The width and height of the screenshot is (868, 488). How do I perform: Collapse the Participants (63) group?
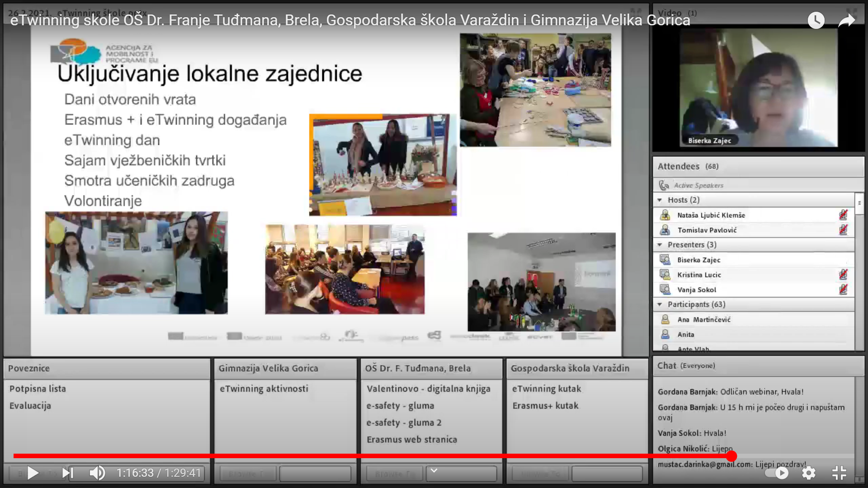660,304
